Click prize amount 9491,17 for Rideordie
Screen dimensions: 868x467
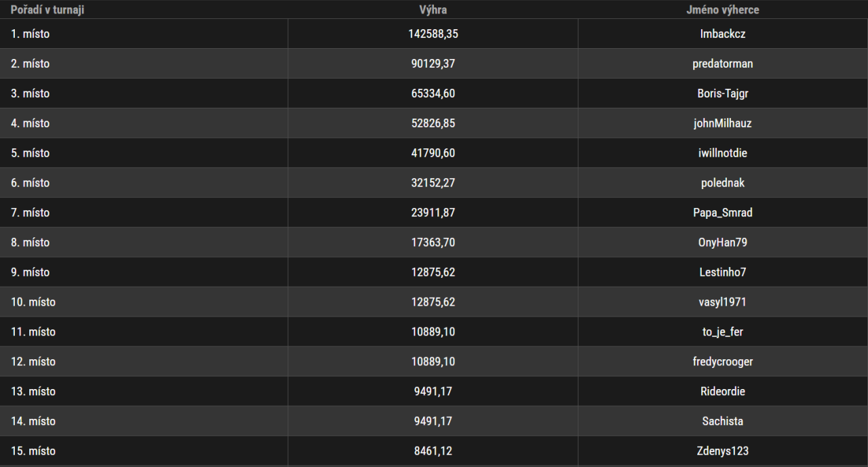point(433,392)
